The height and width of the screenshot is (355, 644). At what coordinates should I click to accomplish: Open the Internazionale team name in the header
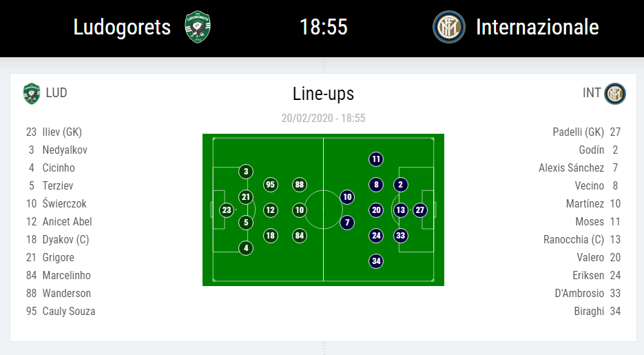(x=537, y=28)
